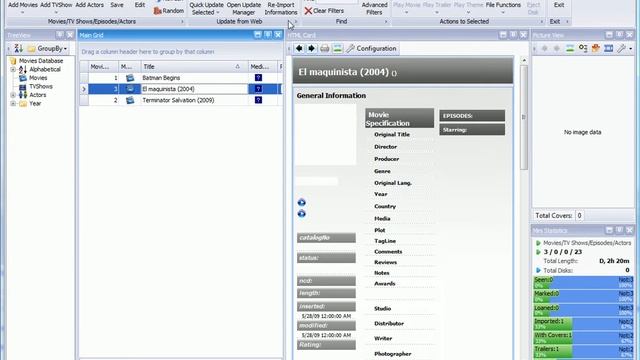Click the green layout icon in HTML Card toolbar
This screenshot has width=640, height=360.
coord(338,49)
